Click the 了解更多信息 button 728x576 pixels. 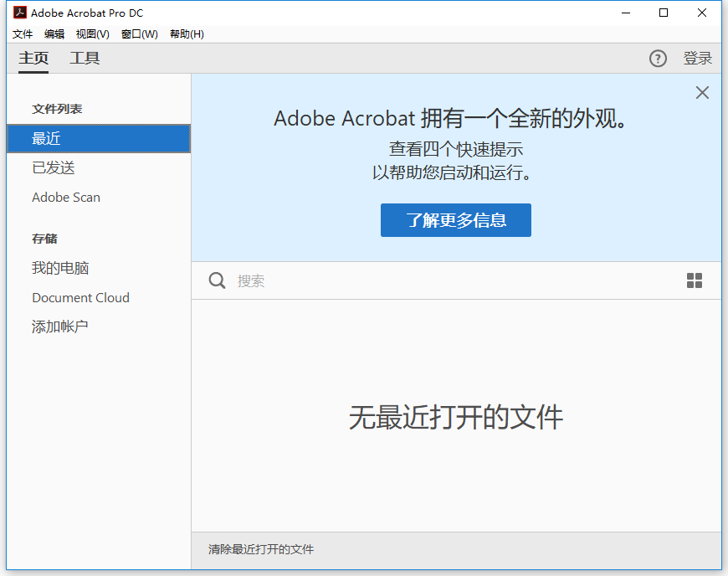pos(455,220)
